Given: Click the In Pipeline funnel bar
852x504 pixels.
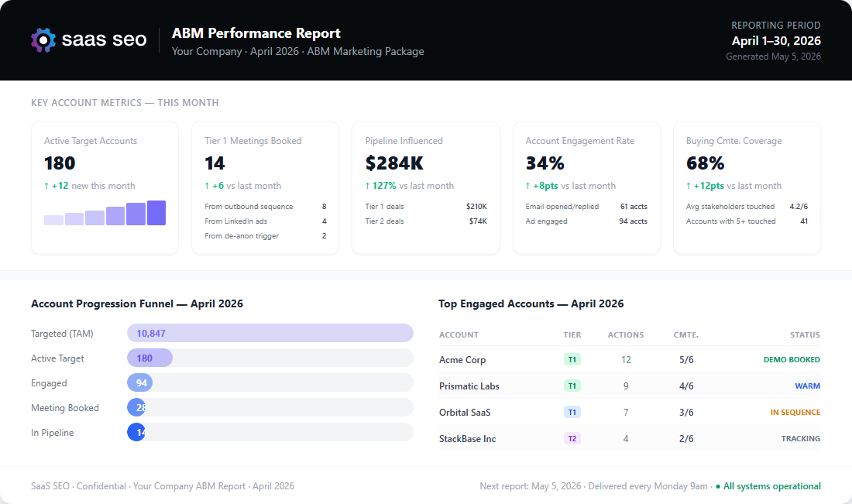Looking at the screenshot, I should [136, 432].
